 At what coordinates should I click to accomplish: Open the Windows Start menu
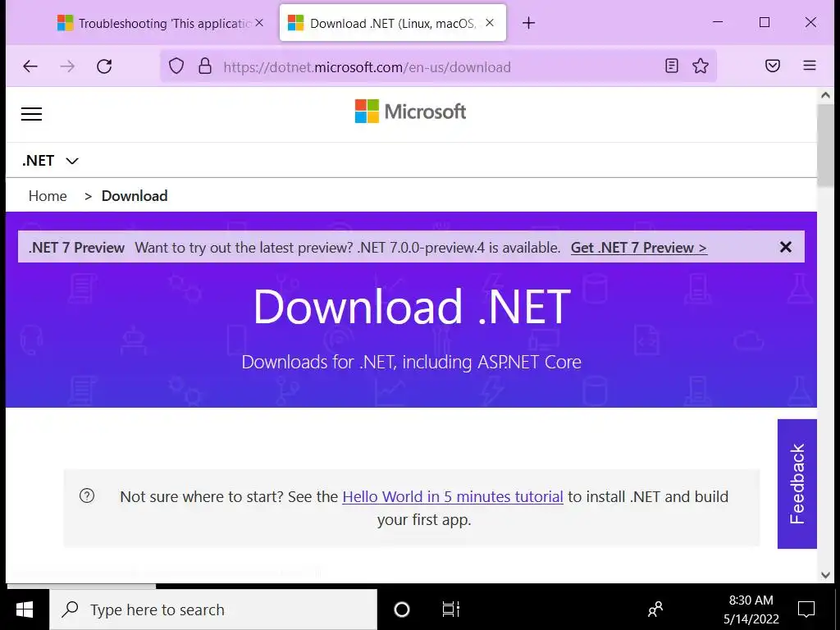point(25,609)
